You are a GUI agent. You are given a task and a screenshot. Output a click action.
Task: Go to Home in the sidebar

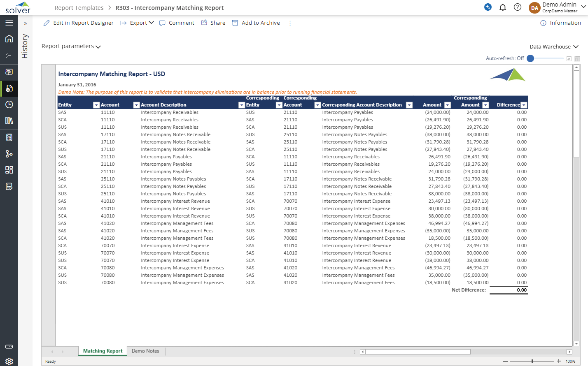tap(9, 39)
